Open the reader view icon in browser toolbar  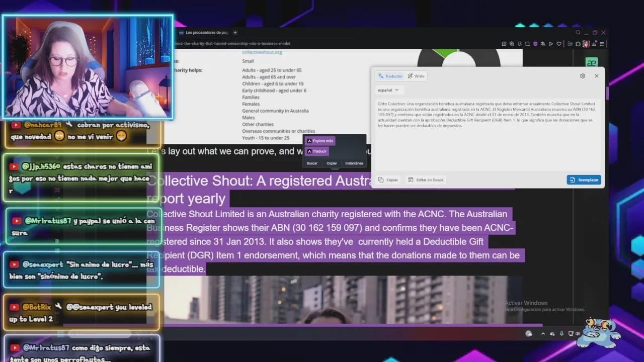tap(504, 44)
